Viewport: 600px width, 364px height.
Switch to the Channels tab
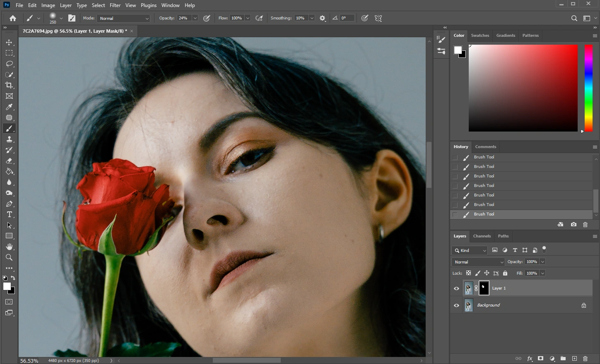[482, 236]
